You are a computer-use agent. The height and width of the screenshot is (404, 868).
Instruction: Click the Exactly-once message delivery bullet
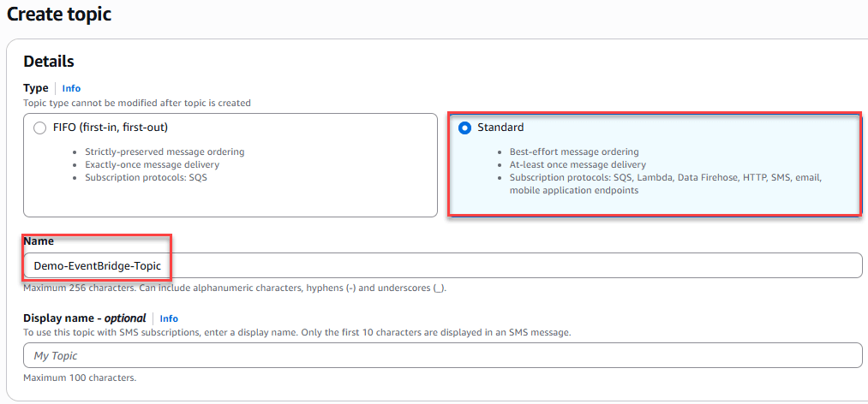152,164
